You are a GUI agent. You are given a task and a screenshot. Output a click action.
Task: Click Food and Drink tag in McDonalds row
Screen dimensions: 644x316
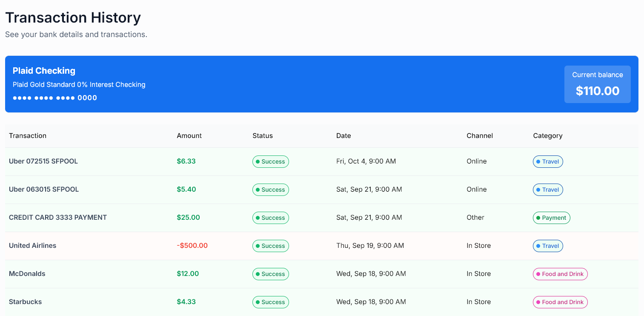point(560,274)
